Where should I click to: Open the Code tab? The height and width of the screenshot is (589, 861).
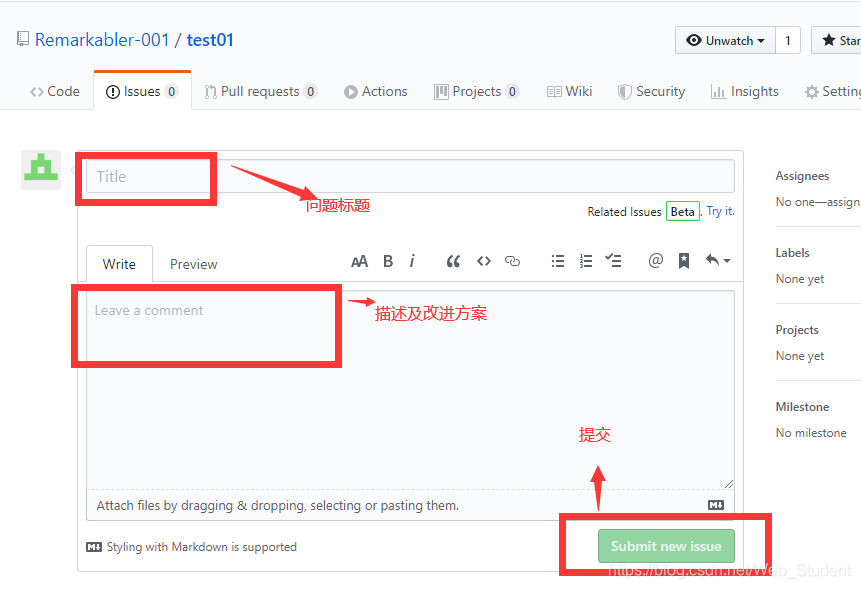(x=55, y=91)
